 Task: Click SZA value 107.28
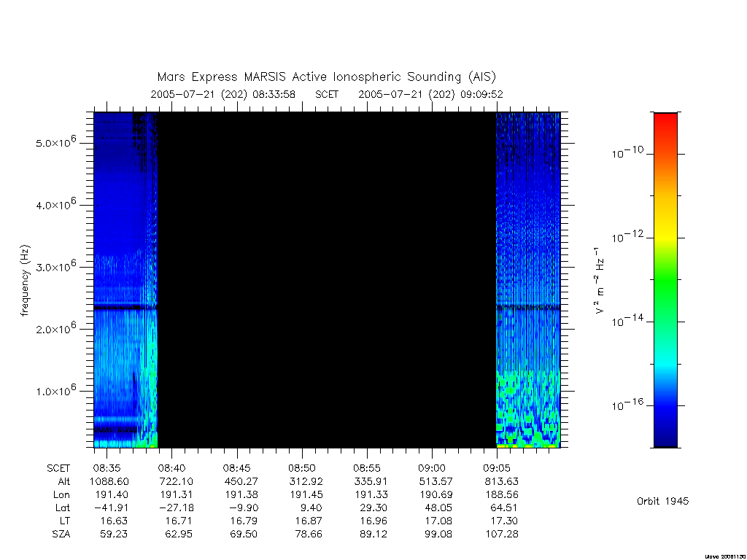tap(502, 534)
